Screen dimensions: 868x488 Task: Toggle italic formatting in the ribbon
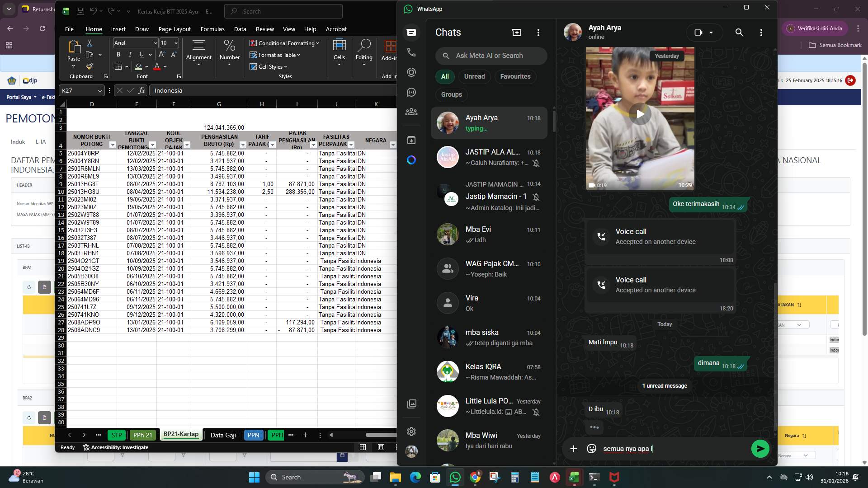click(130, 54)
